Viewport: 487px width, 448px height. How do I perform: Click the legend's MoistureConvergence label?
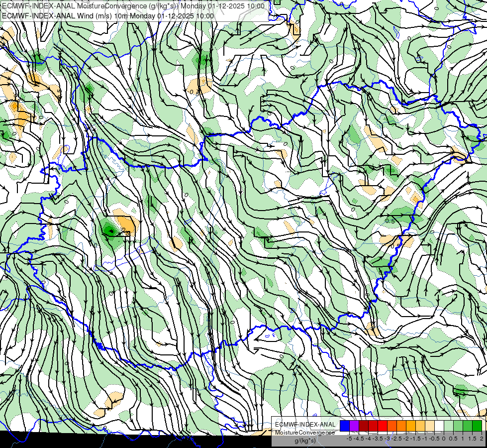coord(305,433)
